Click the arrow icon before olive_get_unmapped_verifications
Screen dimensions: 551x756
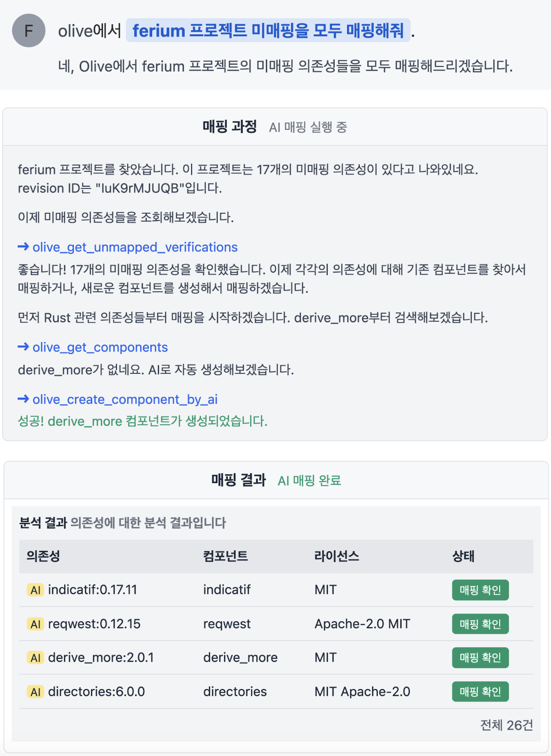[x=23, y=247]
